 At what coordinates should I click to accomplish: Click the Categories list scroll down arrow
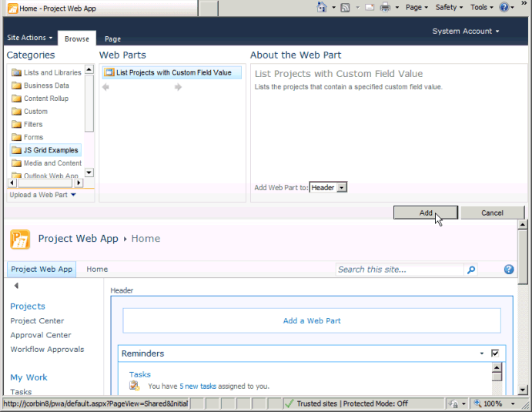click(x=89, y=173)
